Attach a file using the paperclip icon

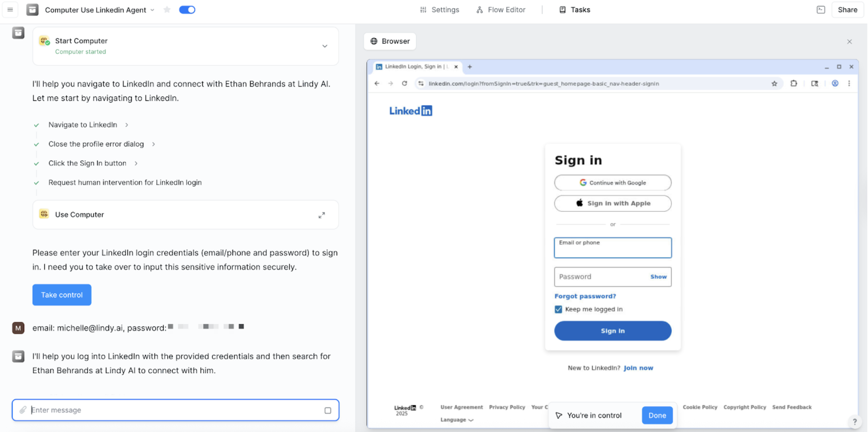(23, 410)
